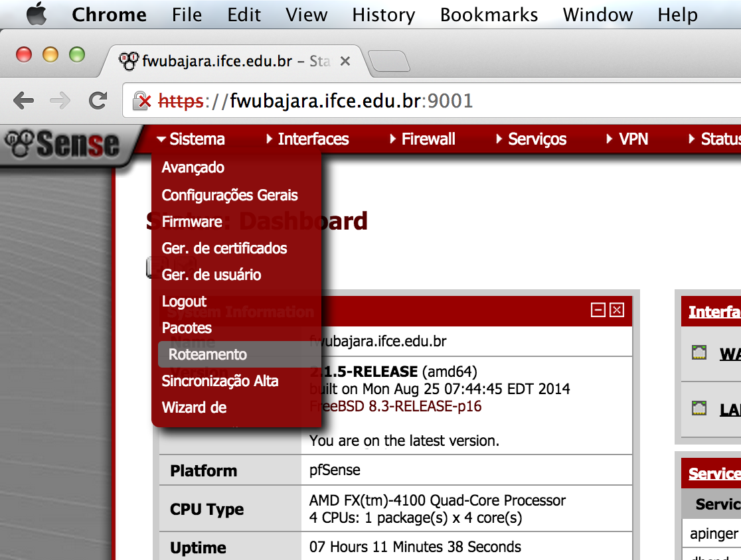The height and width of the screenshot is (560, 741).
Task: Click the Interfaces widget title link
Action: pyautogui.click(x=714, y=312)
